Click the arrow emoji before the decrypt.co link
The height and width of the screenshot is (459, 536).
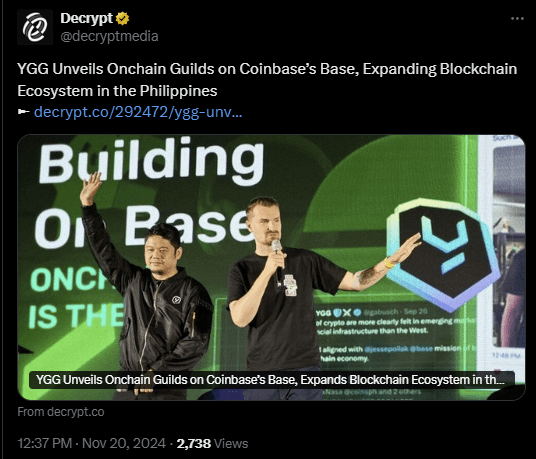(x=24, y=112)
